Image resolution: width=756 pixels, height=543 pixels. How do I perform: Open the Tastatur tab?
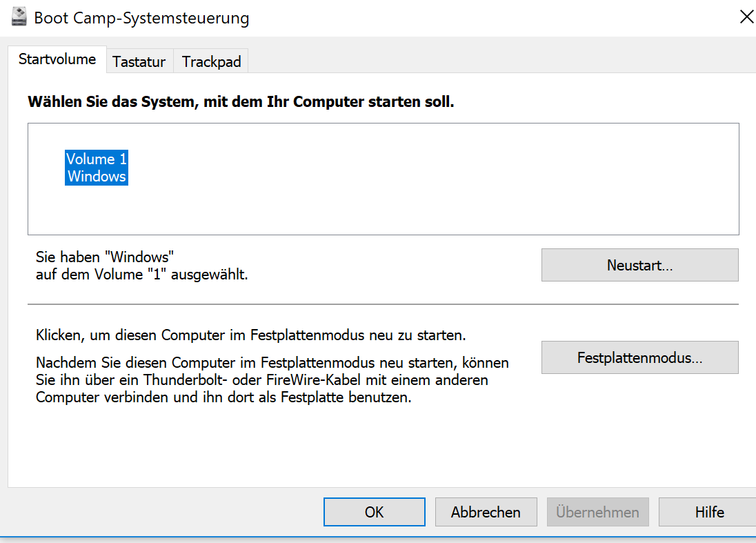coord(139,62)
